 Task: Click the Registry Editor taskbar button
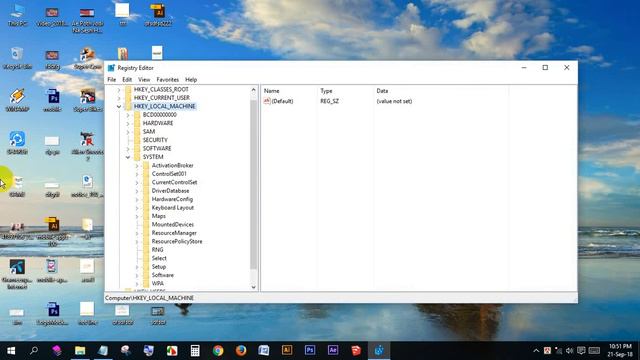click(x=379, y=350)
